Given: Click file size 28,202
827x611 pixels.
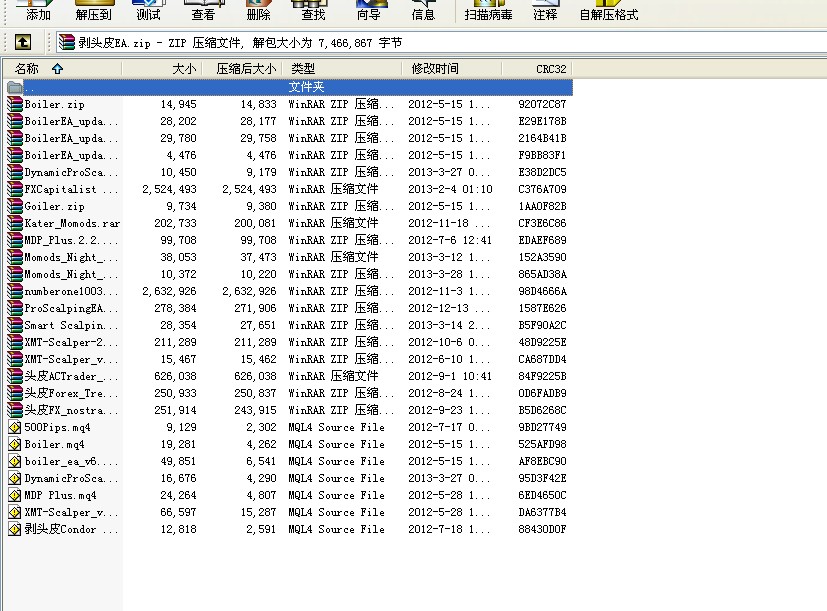Looking at the screenshot, I should (178, 121).
